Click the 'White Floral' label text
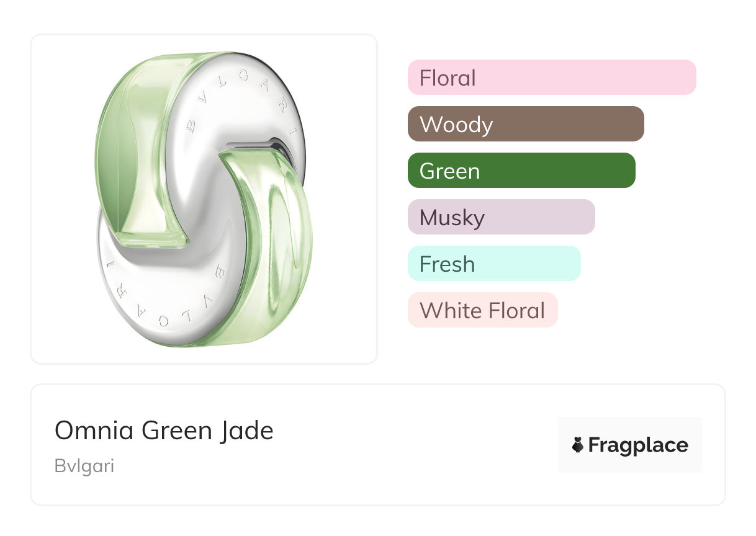 [482, 311]
